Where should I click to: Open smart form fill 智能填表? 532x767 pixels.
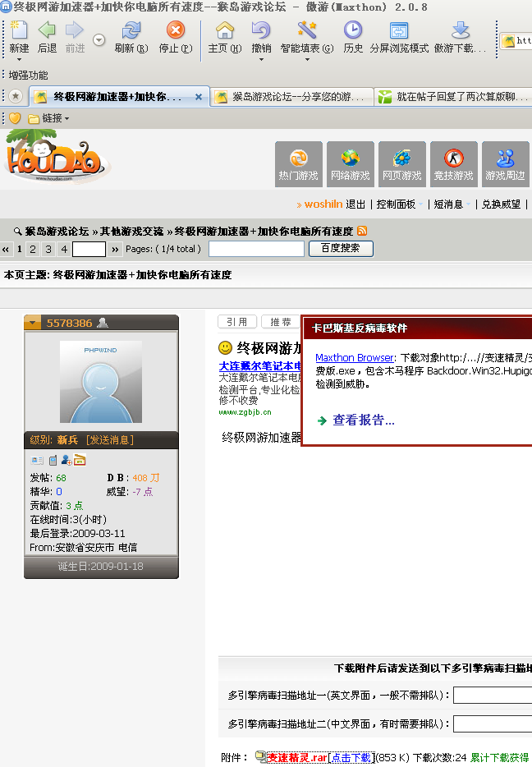click(x=307, y=31)
